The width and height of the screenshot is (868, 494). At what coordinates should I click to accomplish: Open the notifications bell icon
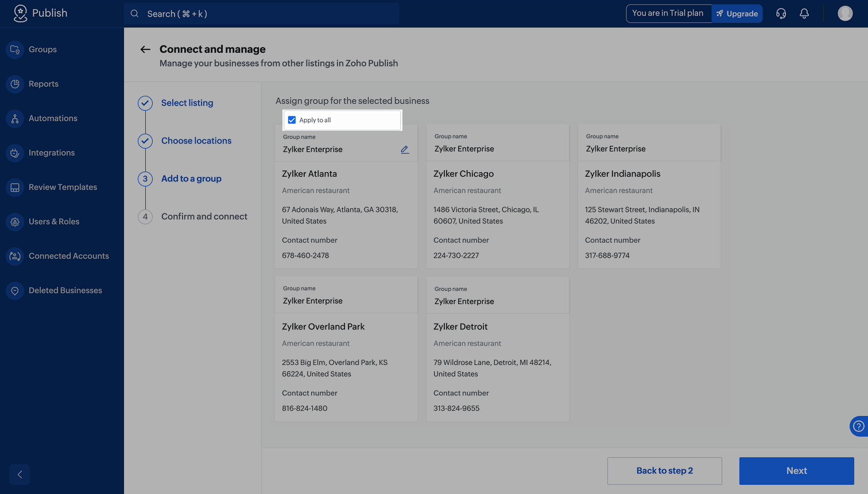pos(804,14)
